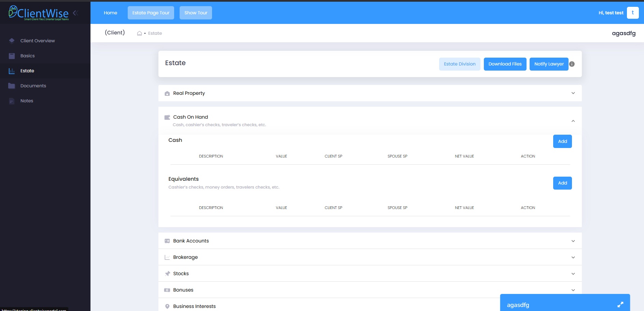Open the Stocks section
The width and height of the screenshot is (644, 311).
click(573, 273)
